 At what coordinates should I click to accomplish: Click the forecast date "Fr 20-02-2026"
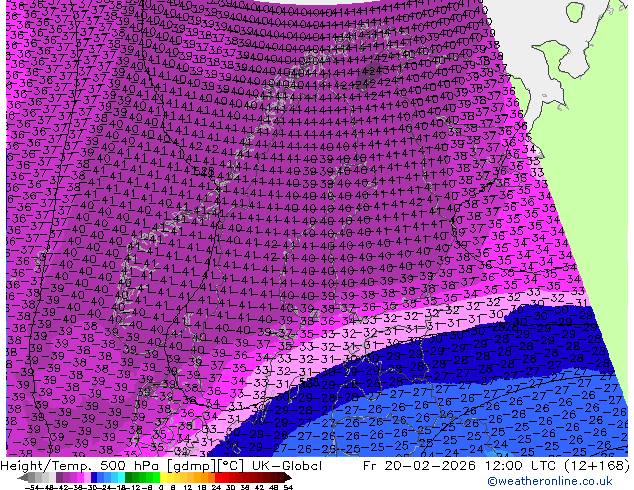coord(419,466)
